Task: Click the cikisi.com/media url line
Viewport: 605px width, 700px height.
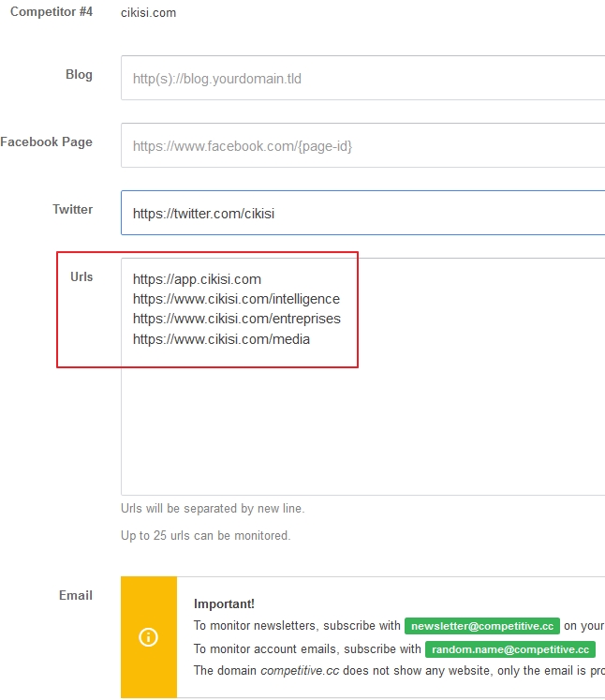Action: [x=221, y=339]
